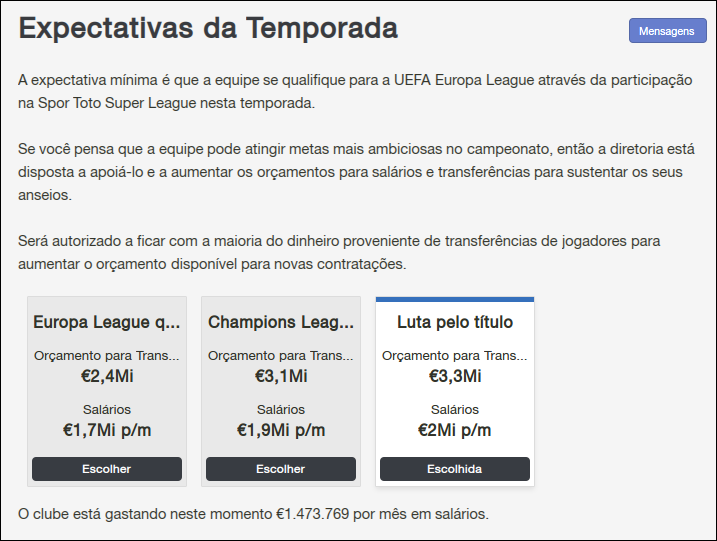The height and width of the screenshot is (541, 717).
Task: Select the Europa League card title
Action: click(107, 322)
